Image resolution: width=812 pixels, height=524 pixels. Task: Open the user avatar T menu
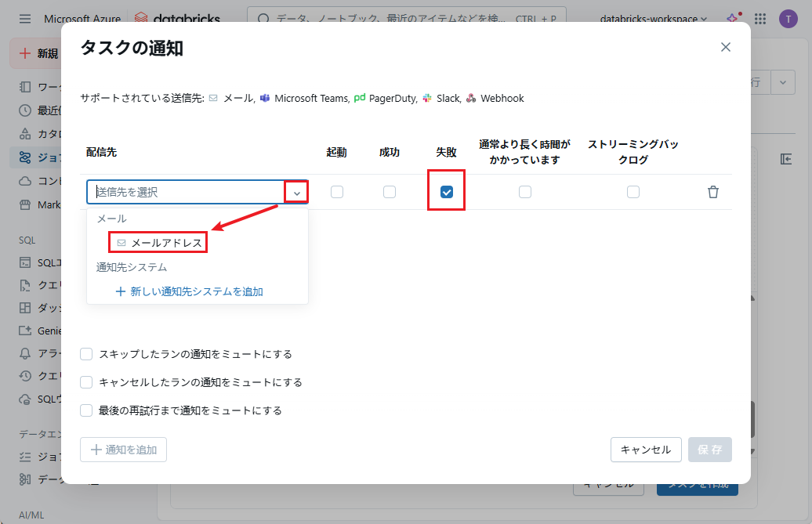tap(788, 19)
